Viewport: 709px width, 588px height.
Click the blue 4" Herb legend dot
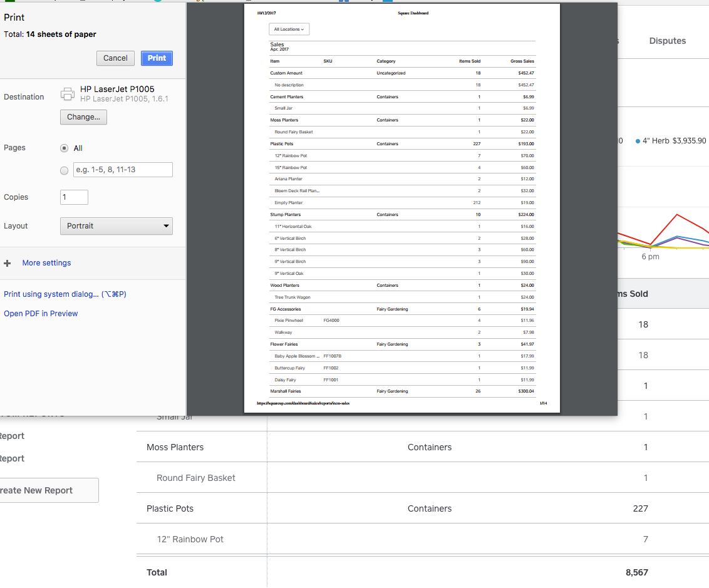point(638,142)
